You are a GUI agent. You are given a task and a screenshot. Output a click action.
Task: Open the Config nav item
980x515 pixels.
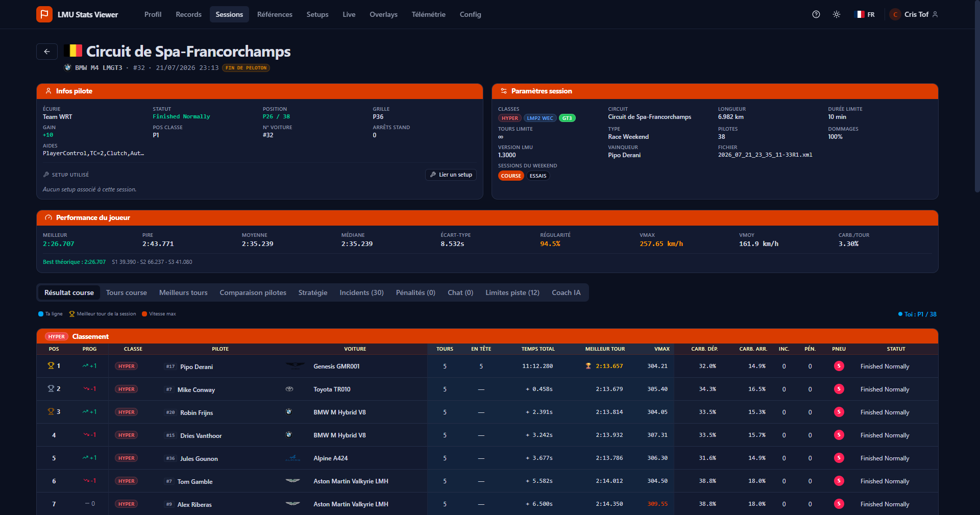tap(470, 14)
